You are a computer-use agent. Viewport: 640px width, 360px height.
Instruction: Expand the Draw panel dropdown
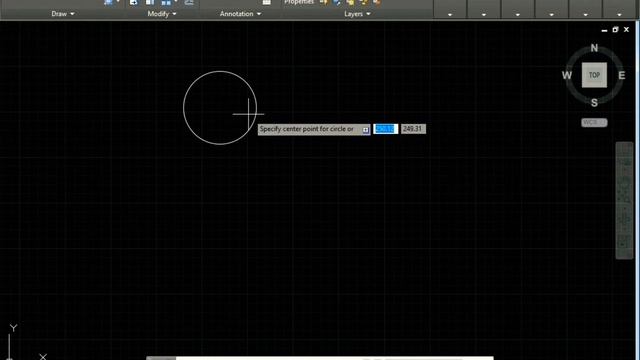click(63, 14)
